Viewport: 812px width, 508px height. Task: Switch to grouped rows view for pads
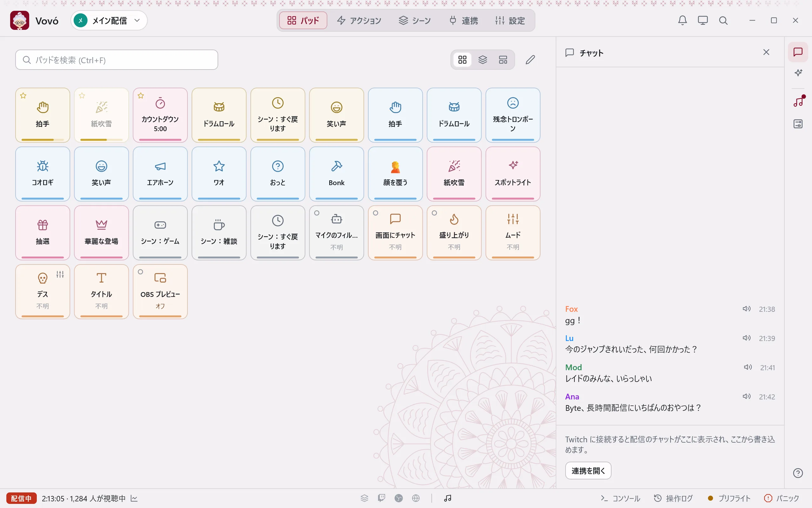[x=503, y=60]
